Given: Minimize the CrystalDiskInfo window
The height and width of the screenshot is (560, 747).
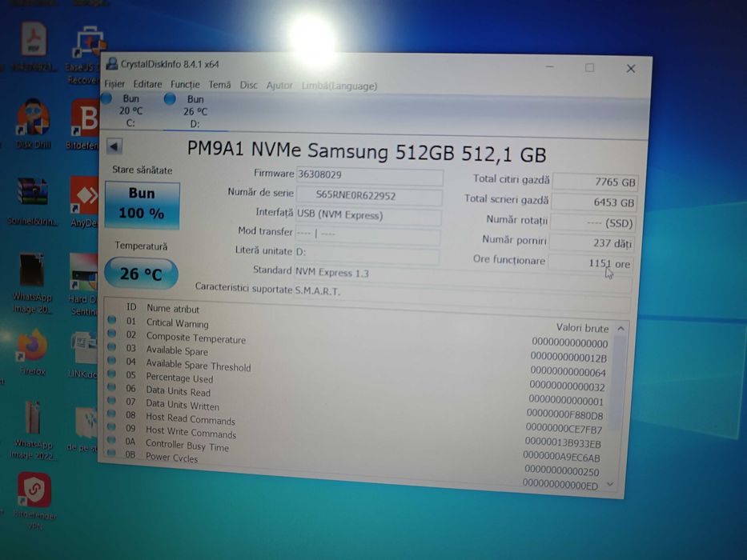Looking at the screenshot, I should (550, 66).
